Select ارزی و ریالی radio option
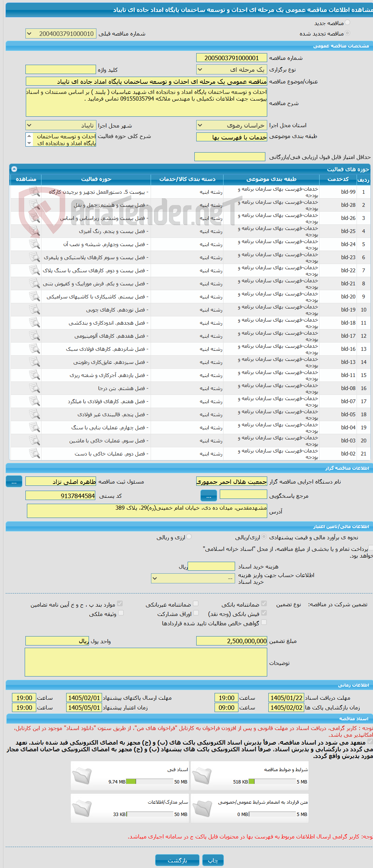Image resolution: width=373 pixels, height=868 pixels. [x=189, y=537]
